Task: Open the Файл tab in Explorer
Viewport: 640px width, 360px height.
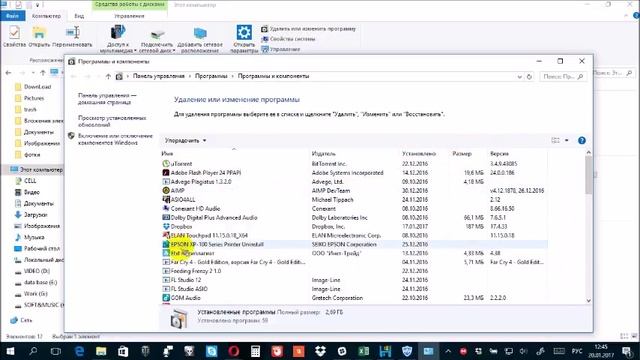Action: pos(12,16)
